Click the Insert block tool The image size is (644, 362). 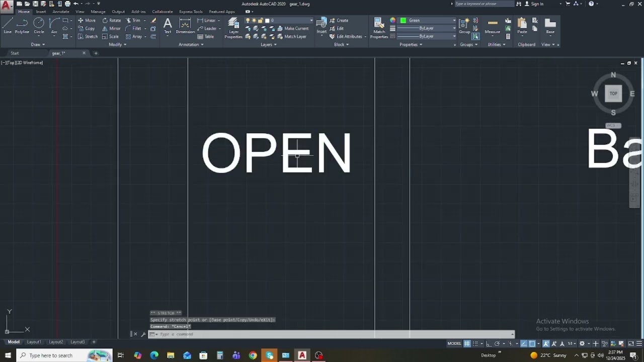tap(321, 26)
